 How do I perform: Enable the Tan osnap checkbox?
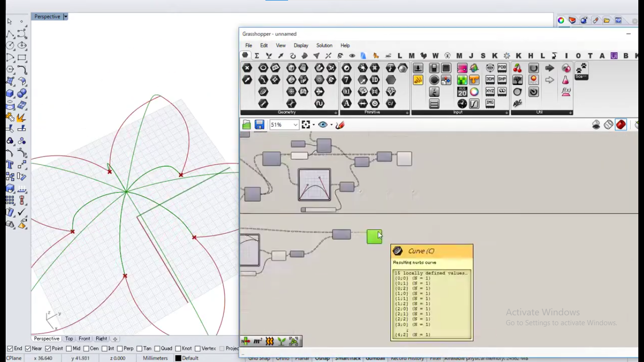click(139, 348)
